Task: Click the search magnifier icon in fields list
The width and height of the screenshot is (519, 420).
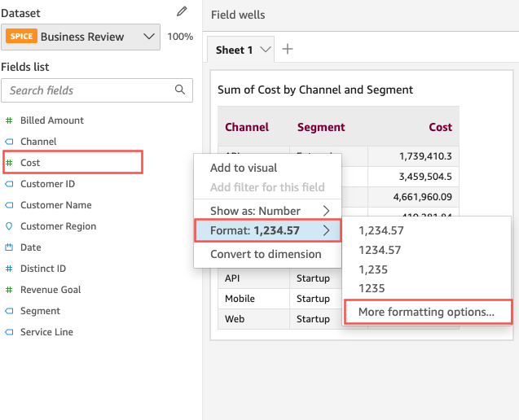Action: tap(180, 90)
